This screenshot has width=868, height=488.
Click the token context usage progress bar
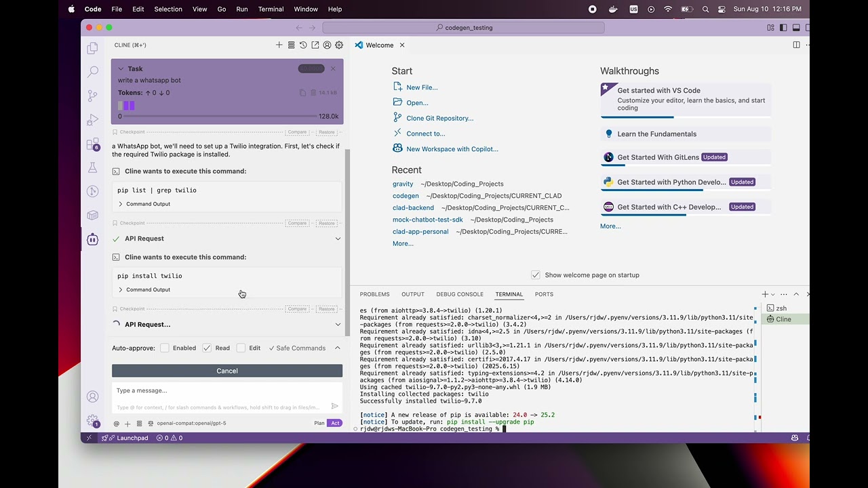point(221,117)
